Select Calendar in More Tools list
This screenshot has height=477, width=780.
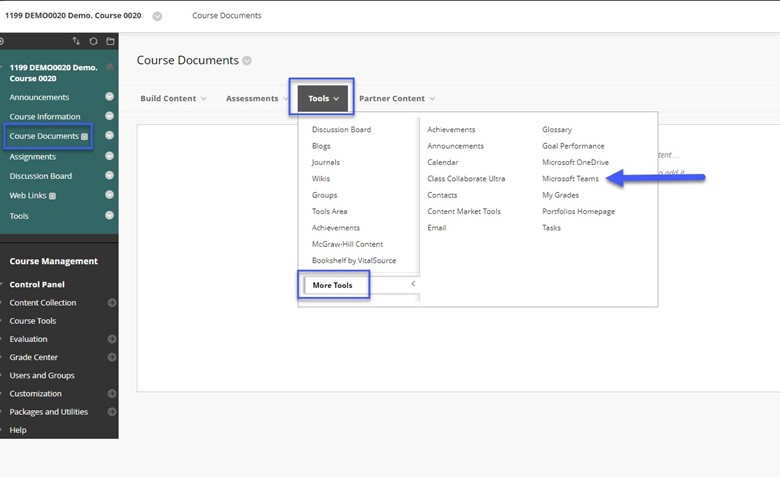pyautogui.click(x=442, y=162)
